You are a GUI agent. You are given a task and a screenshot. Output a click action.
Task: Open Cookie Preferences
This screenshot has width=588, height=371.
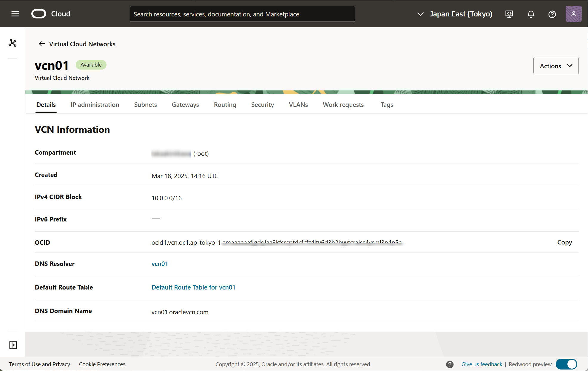pos(102,364)
